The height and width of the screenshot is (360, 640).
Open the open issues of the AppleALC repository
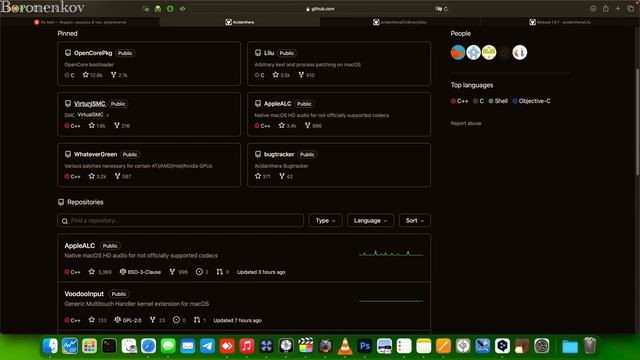point(202,272)
